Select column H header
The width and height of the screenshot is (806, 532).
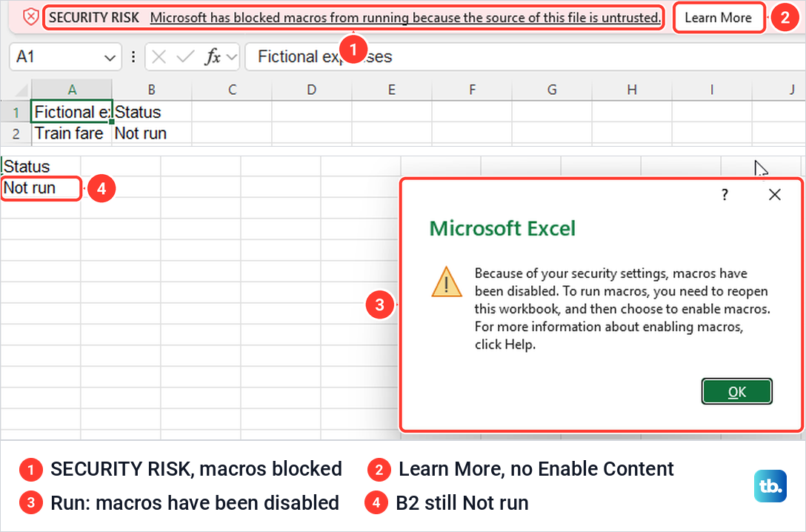pyautogui.click(x=632, y=90)
